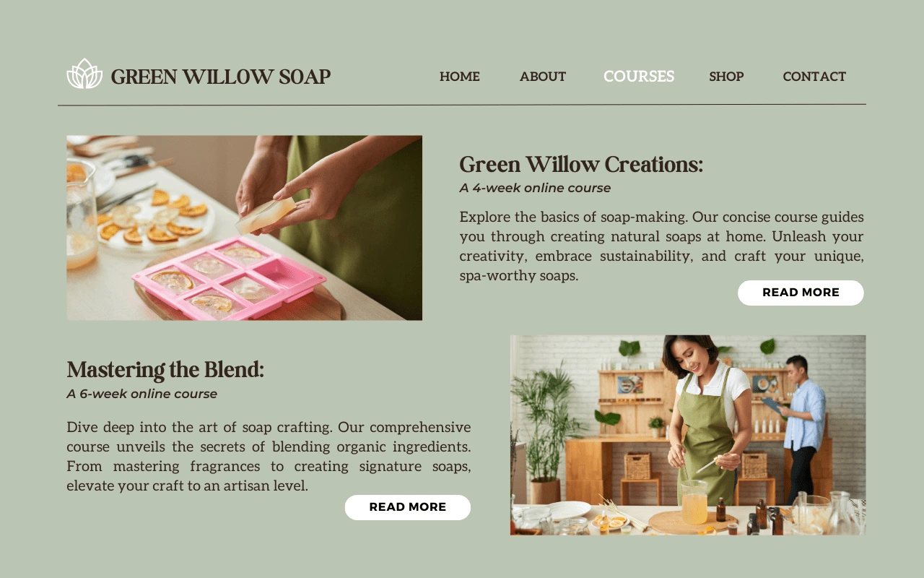This screenshot has width=924, height=578.
Task: Open the About menu item
Action: coord(543,77)
